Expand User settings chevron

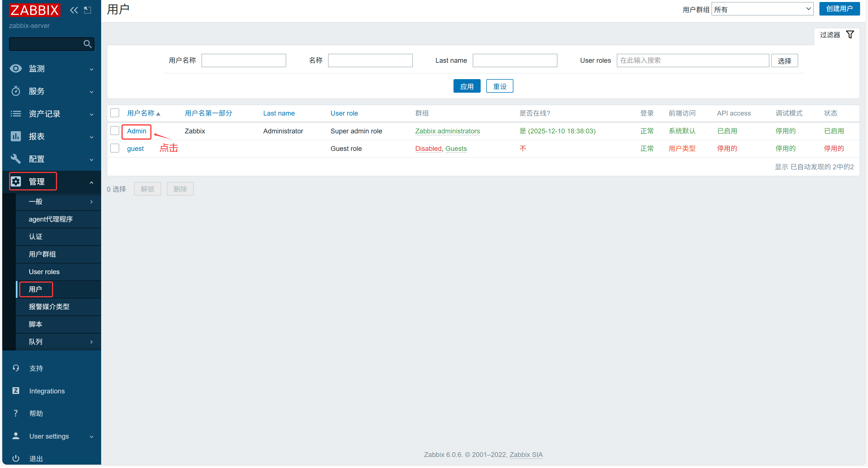click(x=91, y=437)
